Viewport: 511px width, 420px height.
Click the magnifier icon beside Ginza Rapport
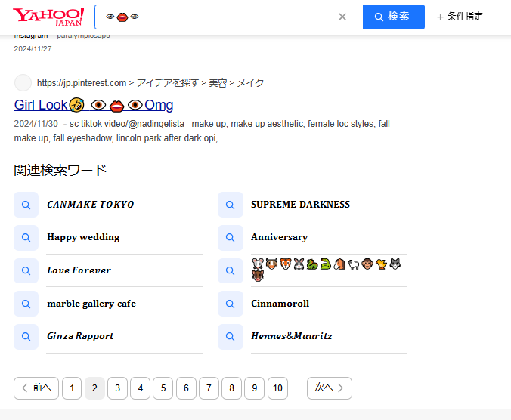[x=26, y=337]
